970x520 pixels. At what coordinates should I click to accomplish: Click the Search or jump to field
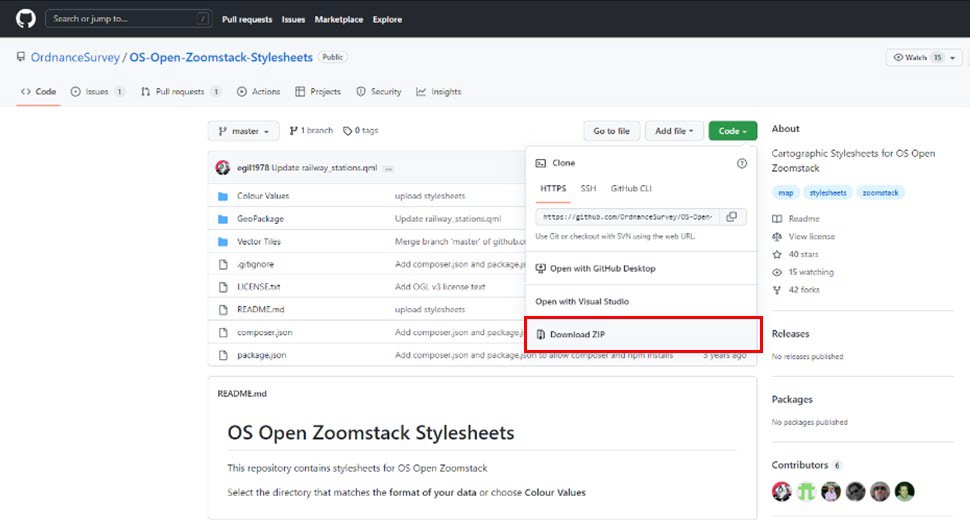click(x=129, y=19)
